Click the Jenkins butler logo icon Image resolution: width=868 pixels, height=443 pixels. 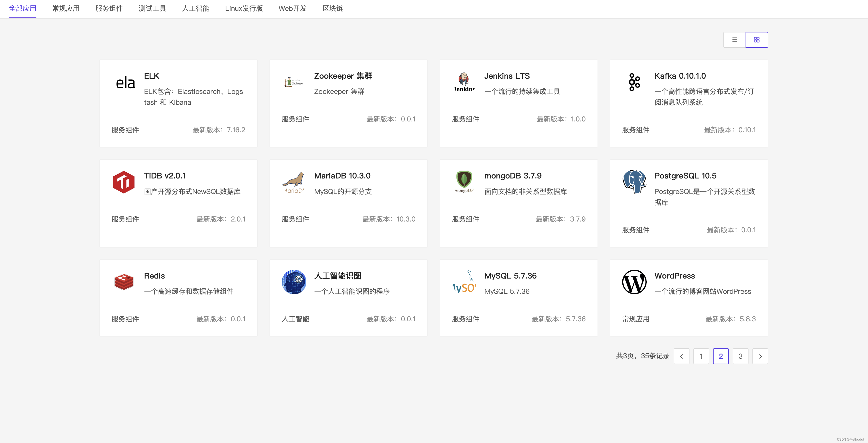pos(464,82)
